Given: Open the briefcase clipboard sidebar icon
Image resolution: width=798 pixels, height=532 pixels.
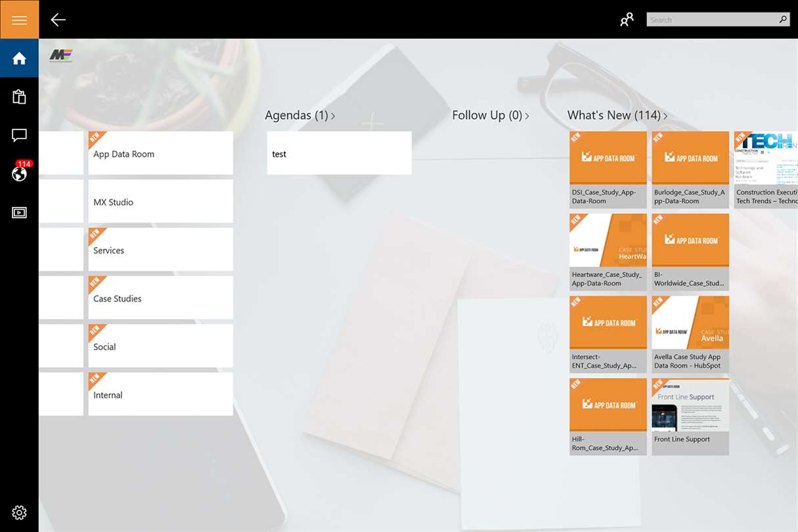Looking at the screenshot, I should click(19, 97).
